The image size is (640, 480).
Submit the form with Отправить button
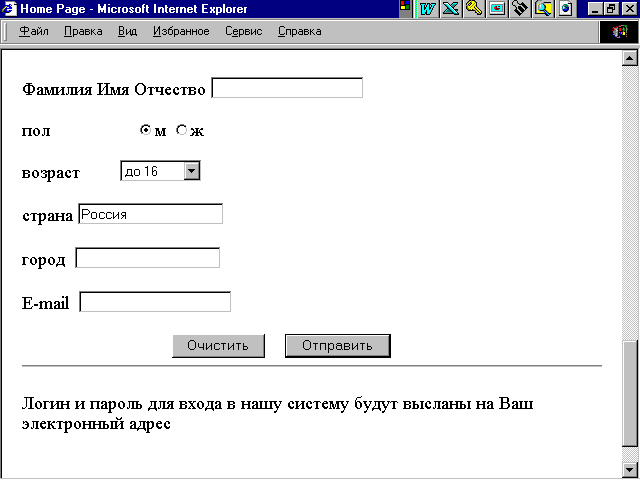tap(338, 346)
